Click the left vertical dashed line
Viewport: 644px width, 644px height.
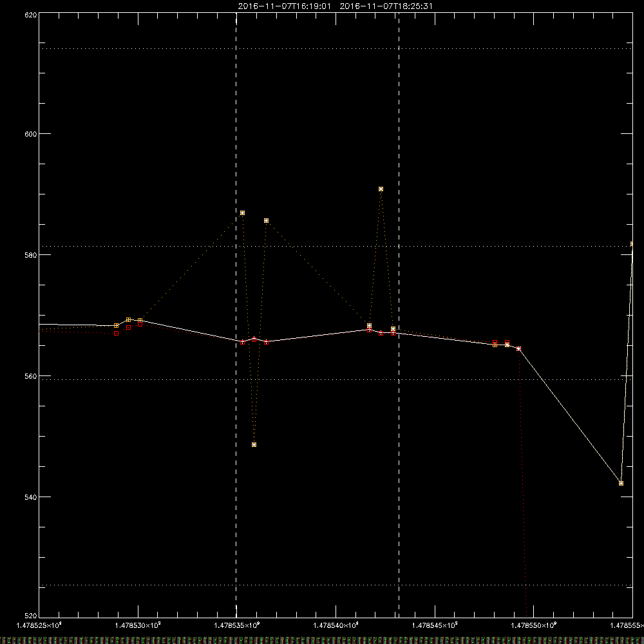pos(236,314)
